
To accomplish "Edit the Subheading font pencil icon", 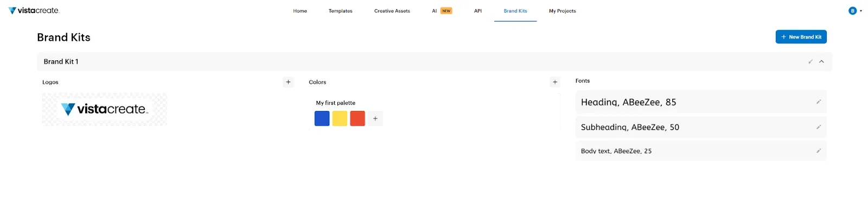I will pos(818,127).
